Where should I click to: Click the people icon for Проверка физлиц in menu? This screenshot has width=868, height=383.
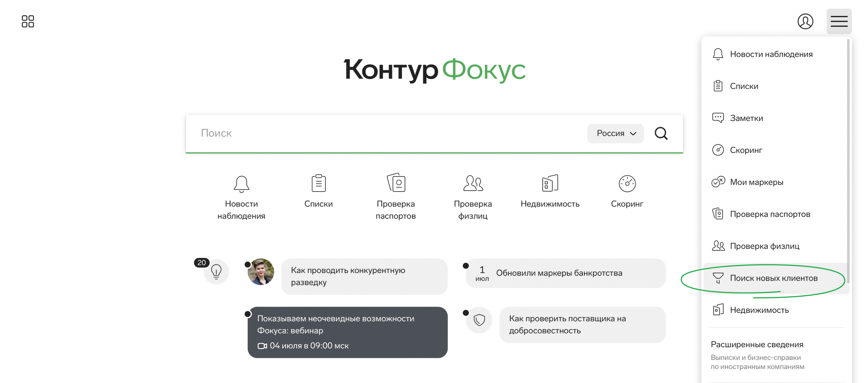(x=718, y=246)
